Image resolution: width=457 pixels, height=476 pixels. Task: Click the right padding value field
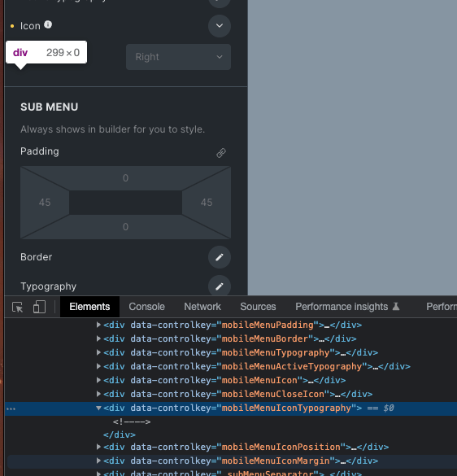click(x=207, y=203)
